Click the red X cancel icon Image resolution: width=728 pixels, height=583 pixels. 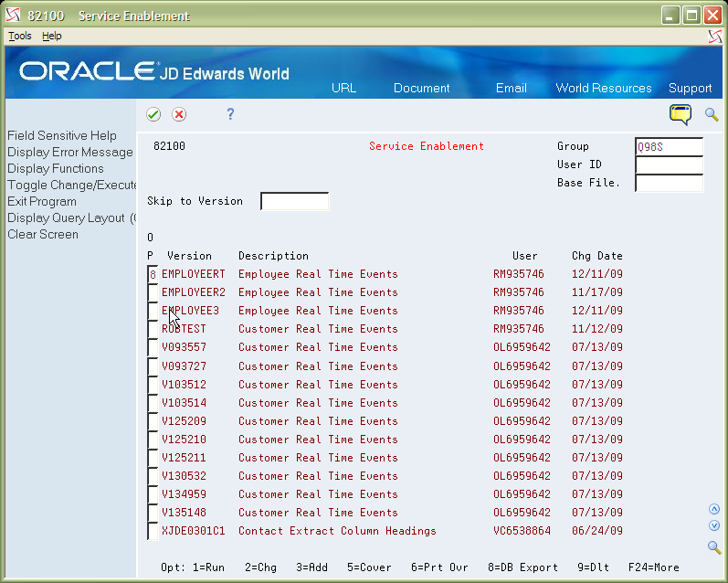point(179,114)
